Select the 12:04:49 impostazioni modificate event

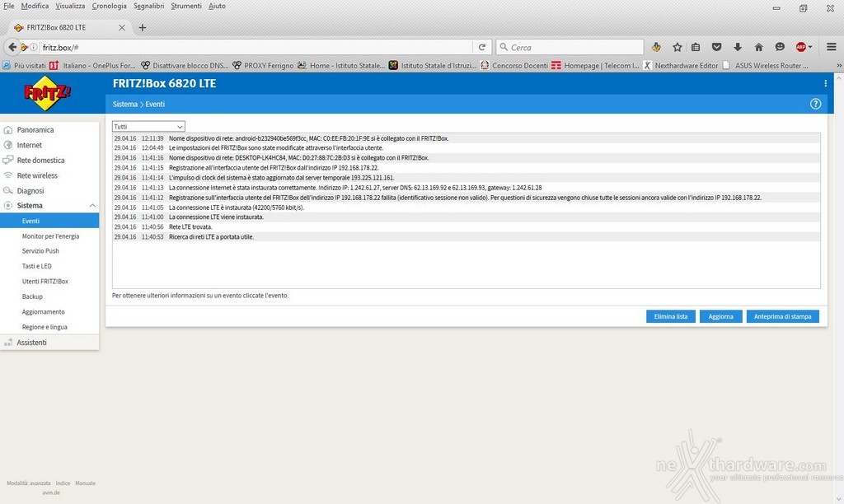[467, 148]
